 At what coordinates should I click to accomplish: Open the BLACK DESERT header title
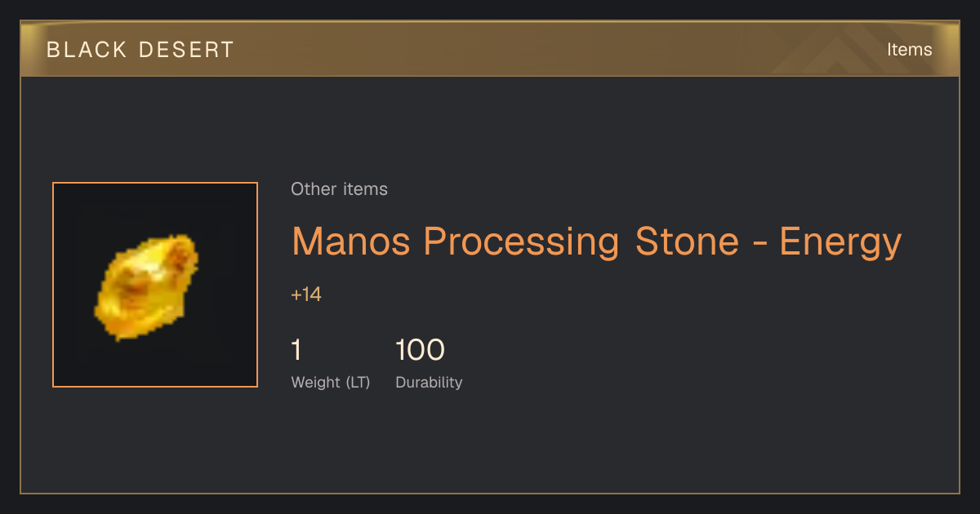pyautogui.click(x=140, y=50)
